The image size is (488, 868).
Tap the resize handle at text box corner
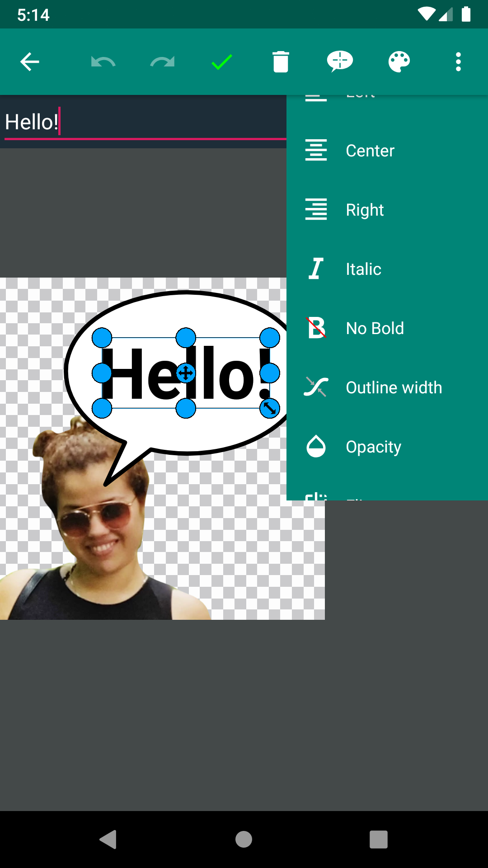coord(270,409)
